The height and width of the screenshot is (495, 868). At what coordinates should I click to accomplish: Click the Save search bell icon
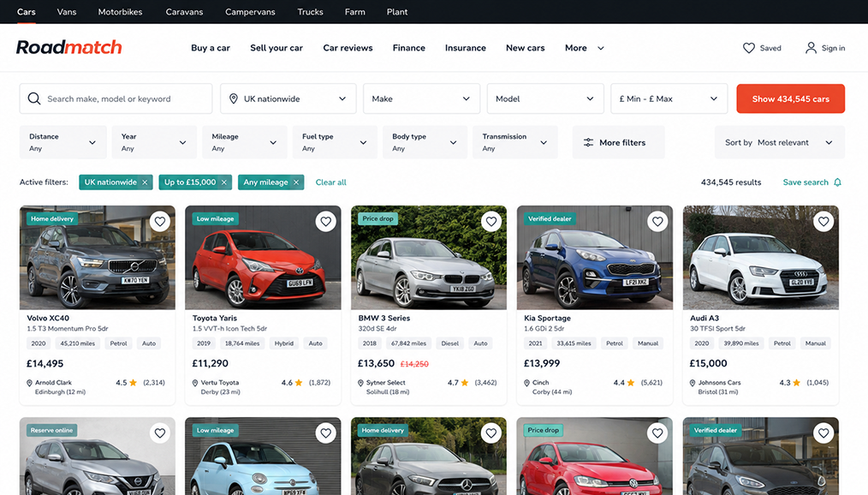(x=837, y=182)
